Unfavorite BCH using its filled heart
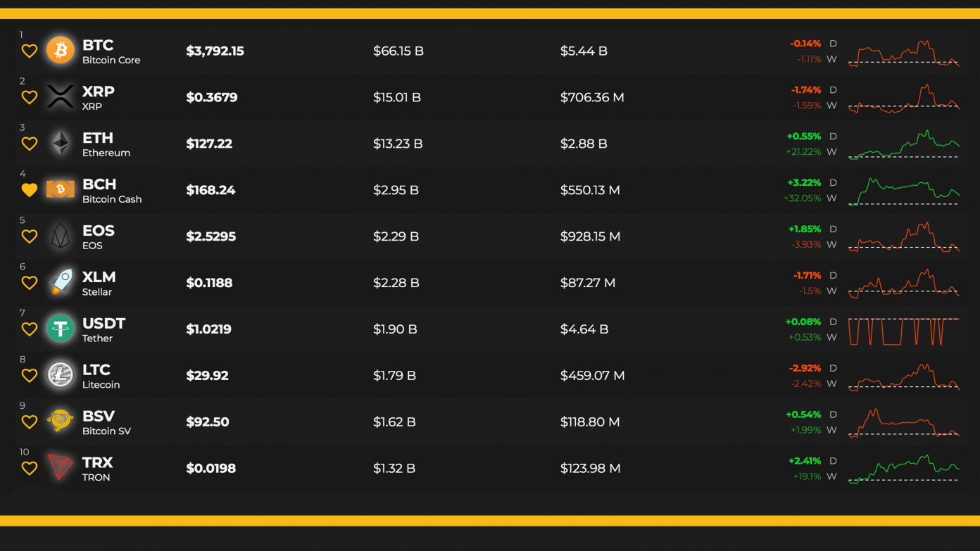 [x=29, y=190]
